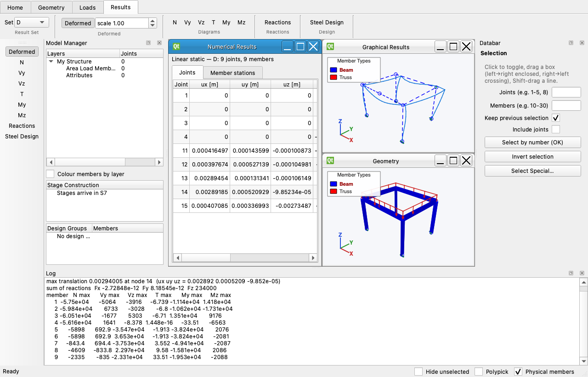Image resolution: width=588 pixels, height=377 pixels.
Task: Minimize the Graphical Results window
Action: tap(441, 46)
